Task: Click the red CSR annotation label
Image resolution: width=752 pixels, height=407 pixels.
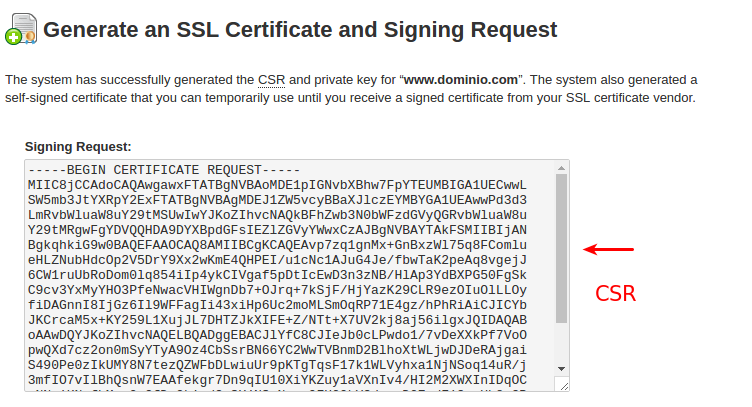Action: (615, 293)
